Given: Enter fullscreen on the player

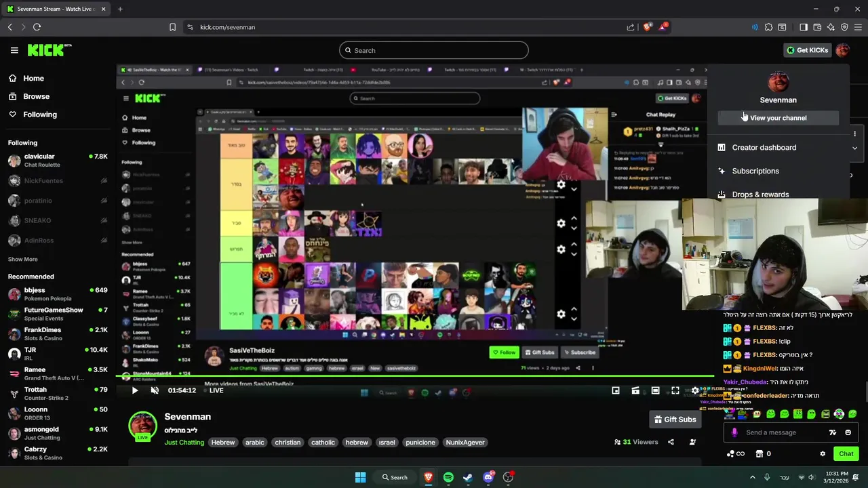Looking at the screenshot, I should [675, 390].
